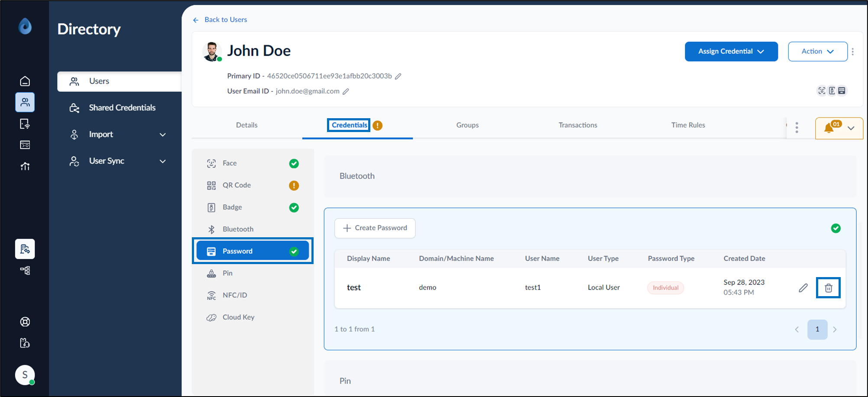868x397 pixels.
Task: Open the profile avatar labeled S
Action: point(25,375)
